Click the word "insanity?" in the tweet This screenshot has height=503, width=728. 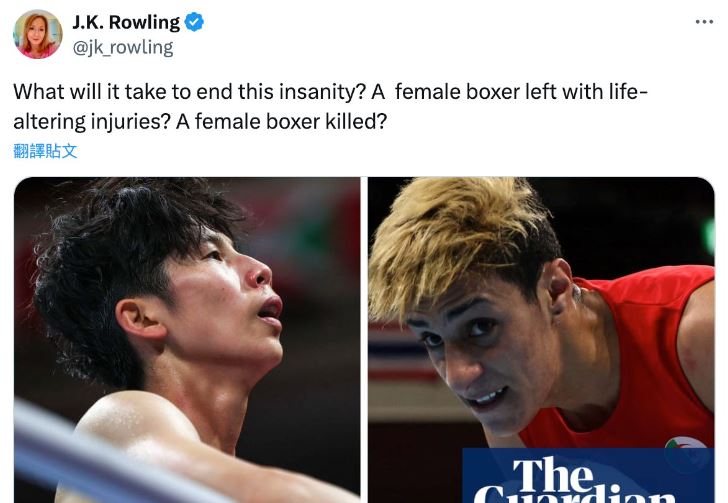point(323,91)
